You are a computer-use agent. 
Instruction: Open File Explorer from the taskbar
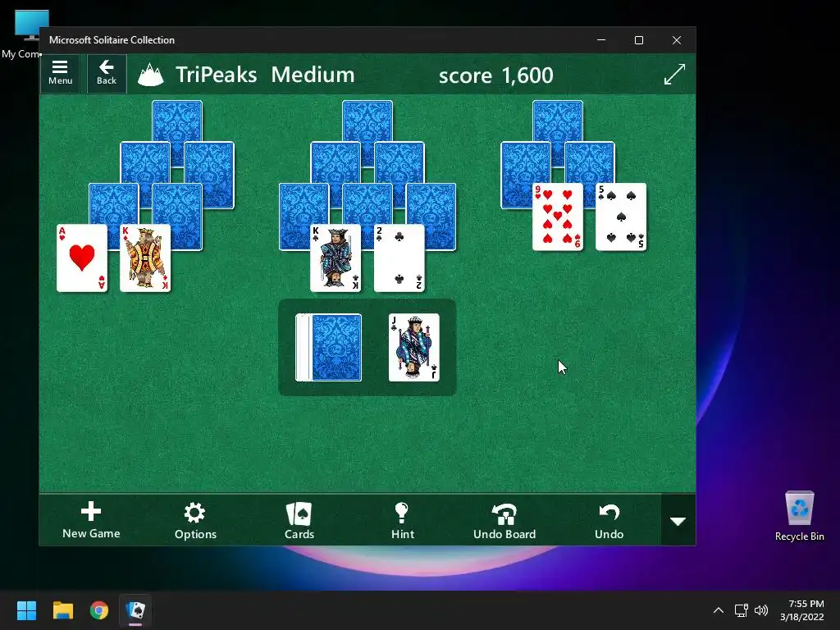[62, 610]
